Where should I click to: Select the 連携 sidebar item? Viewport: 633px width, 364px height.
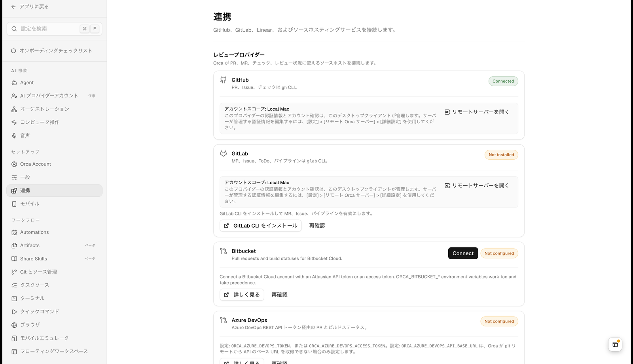[54, 190]
